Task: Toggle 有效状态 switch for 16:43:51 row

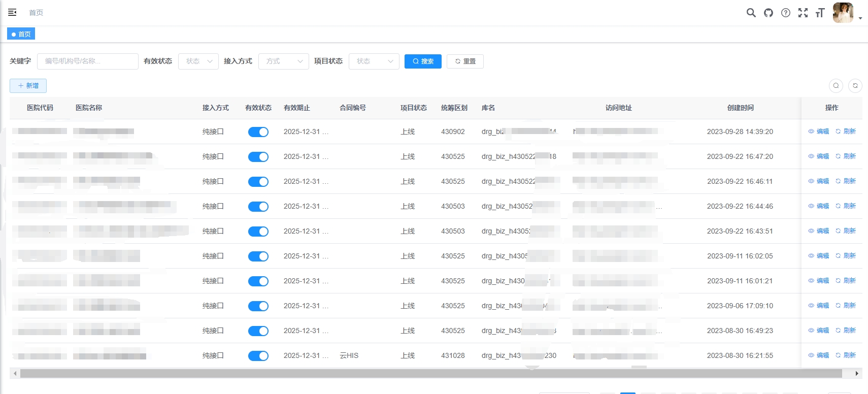Action: 258,232
